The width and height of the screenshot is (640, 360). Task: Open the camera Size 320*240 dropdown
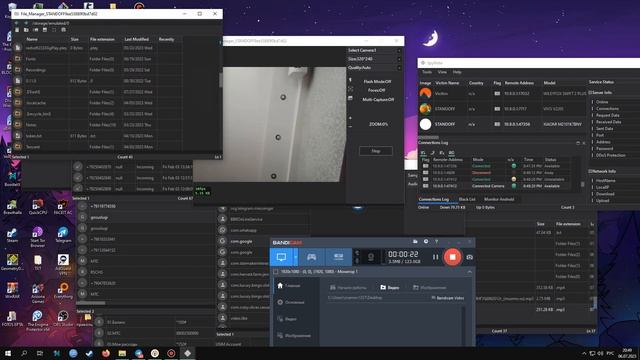374,59
